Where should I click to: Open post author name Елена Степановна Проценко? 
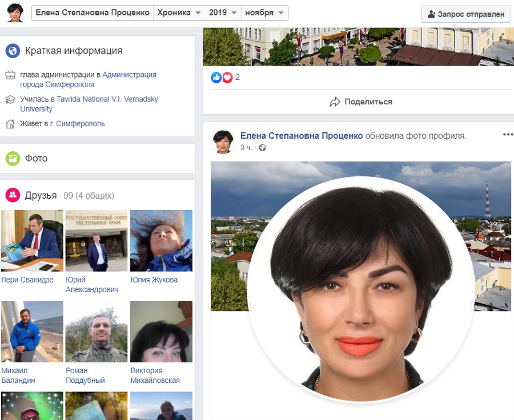[x=302, y=136]
